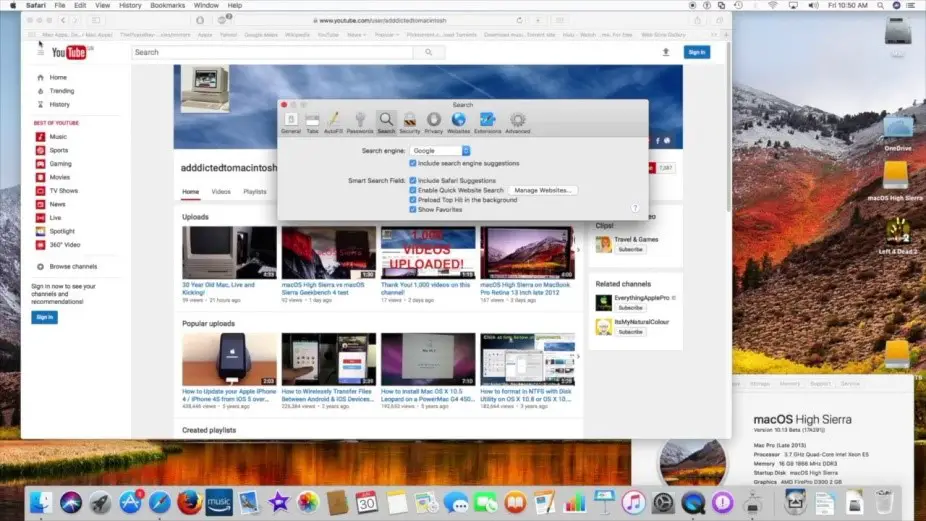Subscribe to EverythingApplePro channel
The height and width of the screenshot is (521, 926).
tap(630, 308)
